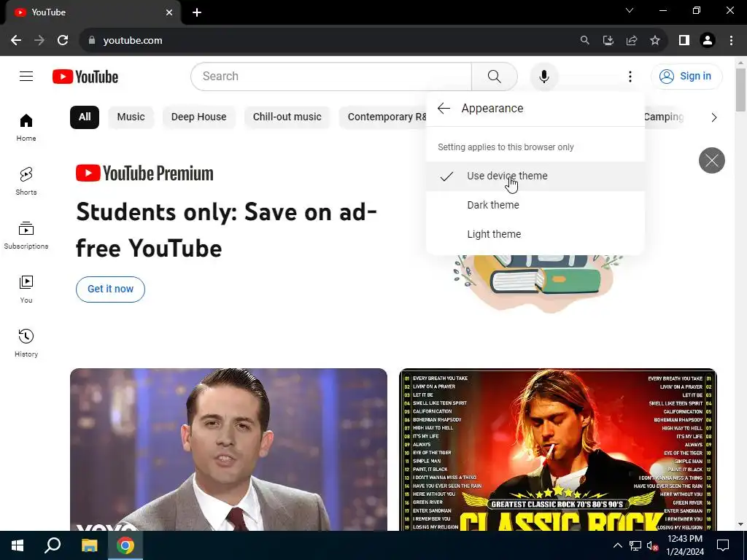This screenshot has width=747, height=560.
Task: Select the Contemporary R&B chip
Action: click(384, 117)
